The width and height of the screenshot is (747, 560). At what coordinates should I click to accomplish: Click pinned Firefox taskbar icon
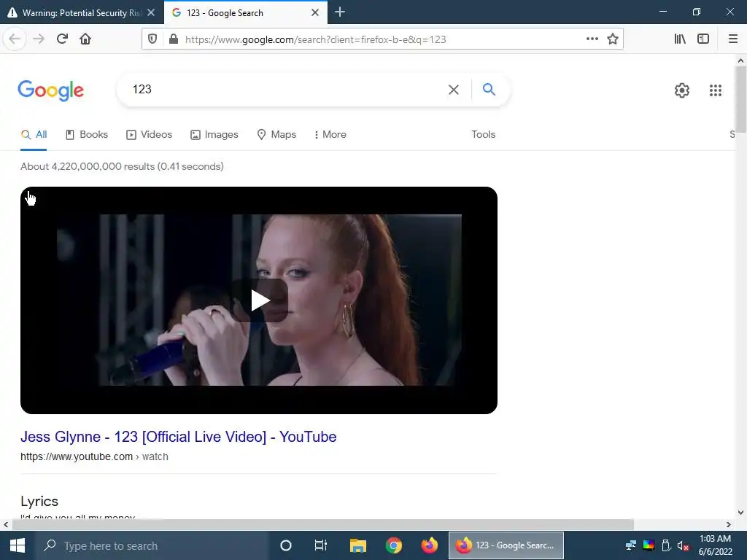430,545
